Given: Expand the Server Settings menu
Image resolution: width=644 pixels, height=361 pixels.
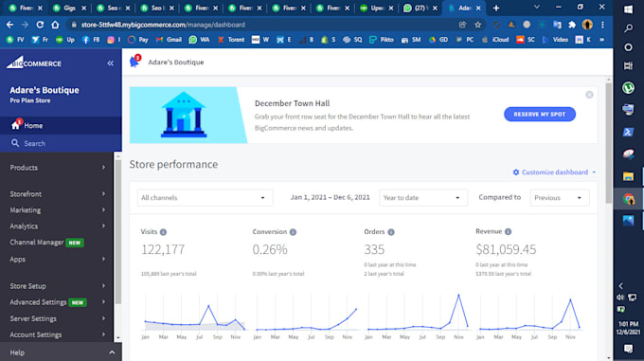Looking at the screenshot, I should click(58, 318).
